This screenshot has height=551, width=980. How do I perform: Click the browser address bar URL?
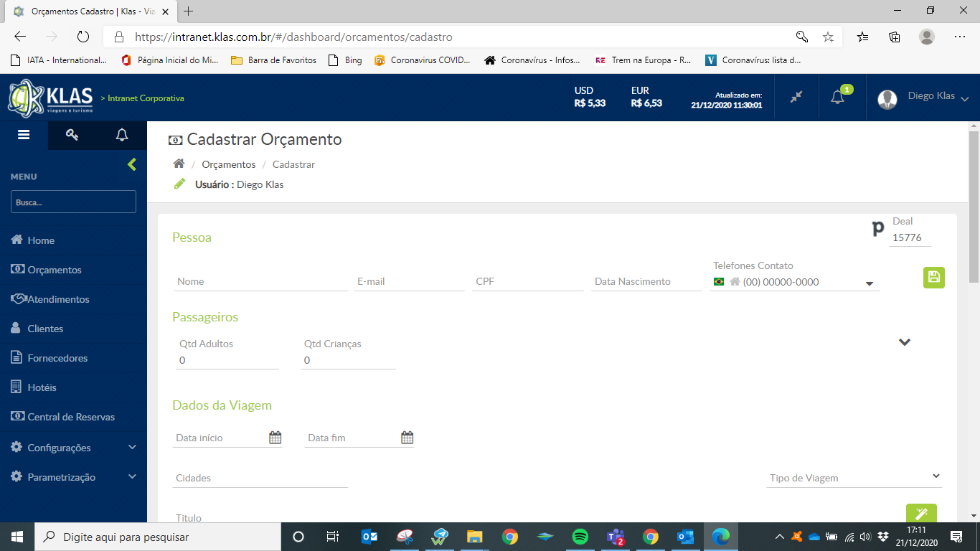pos(293,37)
